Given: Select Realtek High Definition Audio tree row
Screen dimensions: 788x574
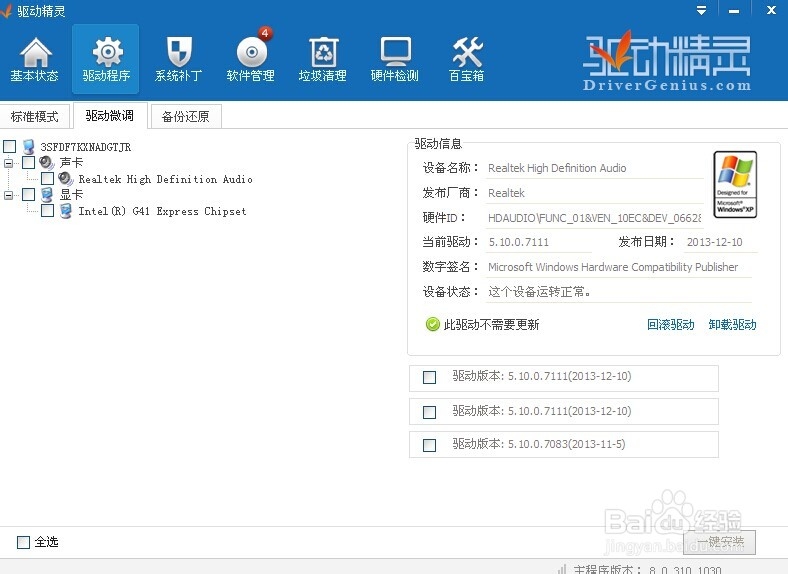Looking at the screenshot, I should 165,179.
